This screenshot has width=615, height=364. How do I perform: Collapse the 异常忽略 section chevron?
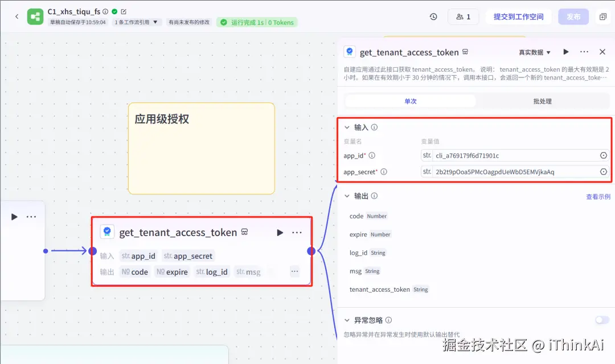click(x=347, y=320)
